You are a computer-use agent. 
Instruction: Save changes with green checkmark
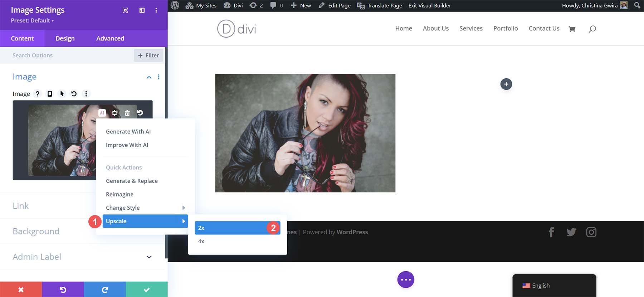click(147, 289)
